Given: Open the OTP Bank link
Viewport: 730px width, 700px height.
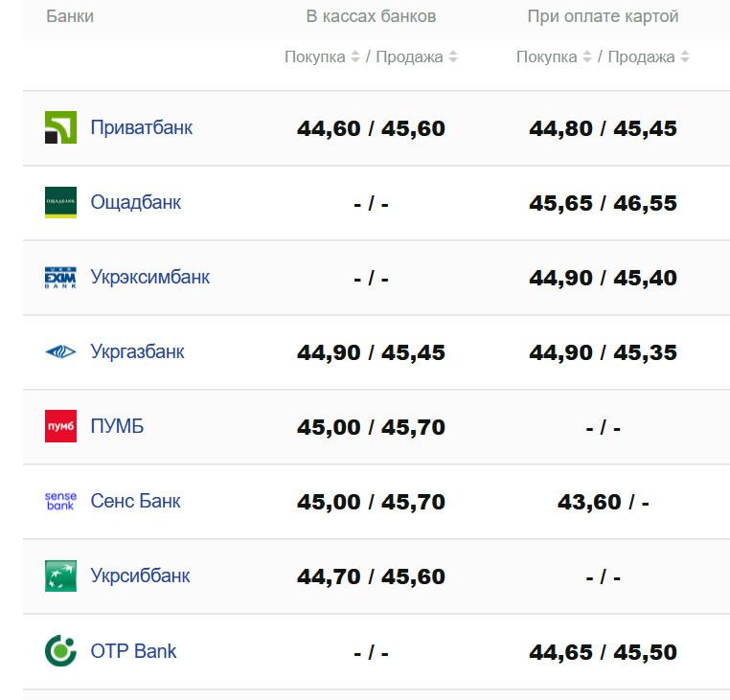Looking at the screenshot, I should coord(133,651).
